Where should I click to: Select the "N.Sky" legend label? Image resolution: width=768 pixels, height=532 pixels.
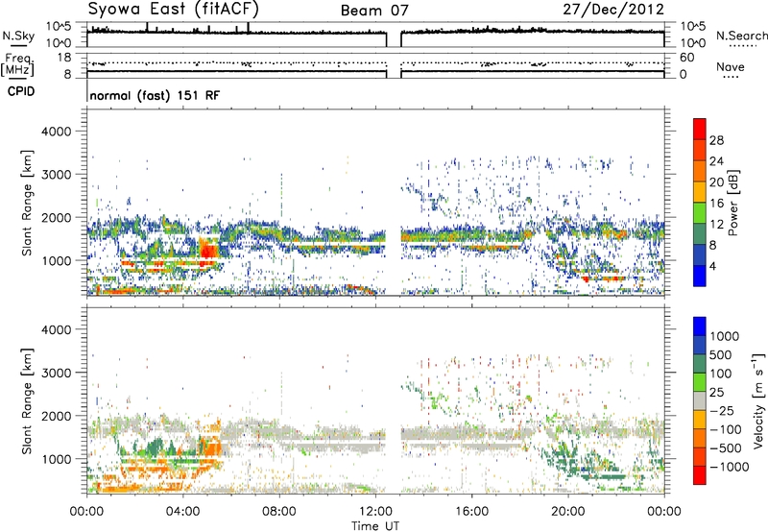pos(18,36)
